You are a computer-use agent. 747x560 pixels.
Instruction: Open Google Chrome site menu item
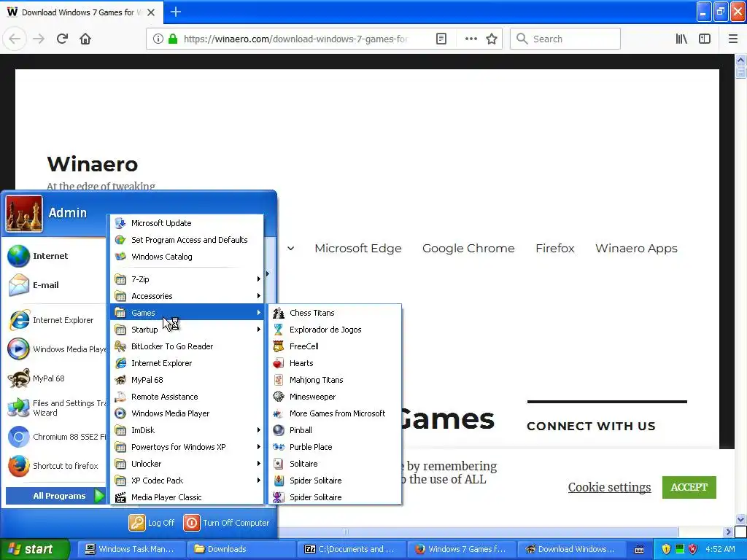click(x=468, y=248)
